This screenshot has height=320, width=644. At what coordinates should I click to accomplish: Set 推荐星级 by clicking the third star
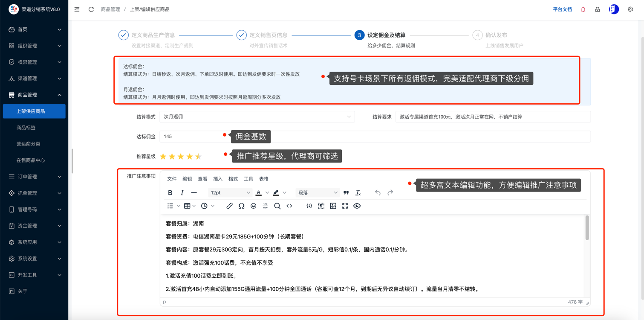tap(181, 157)
